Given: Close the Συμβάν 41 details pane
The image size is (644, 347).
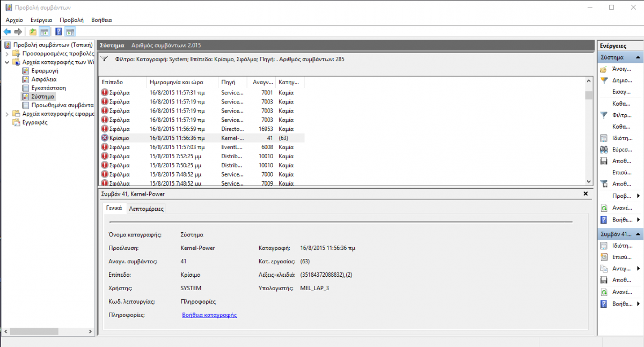Looking at the screenshot, I should (586, 193).
